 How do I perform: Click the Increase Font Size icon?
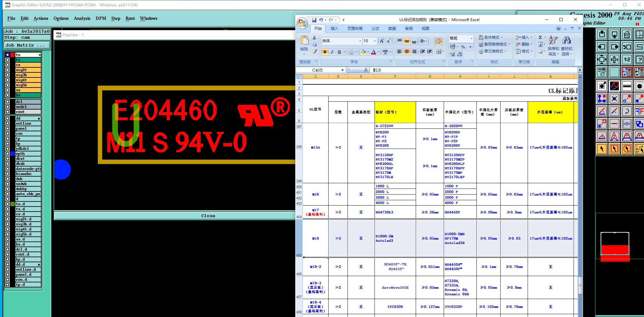tap(382, 41)
